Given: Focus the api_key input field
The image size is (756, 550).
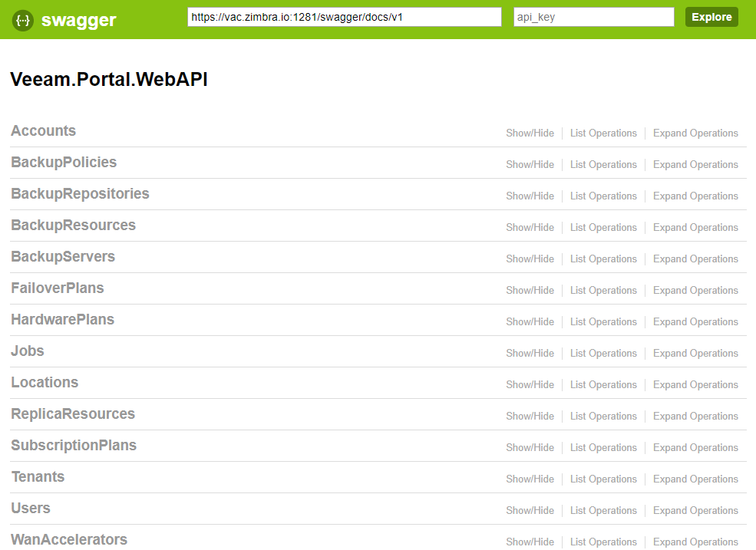Looking at the screenshot, I should pos(593,17).
